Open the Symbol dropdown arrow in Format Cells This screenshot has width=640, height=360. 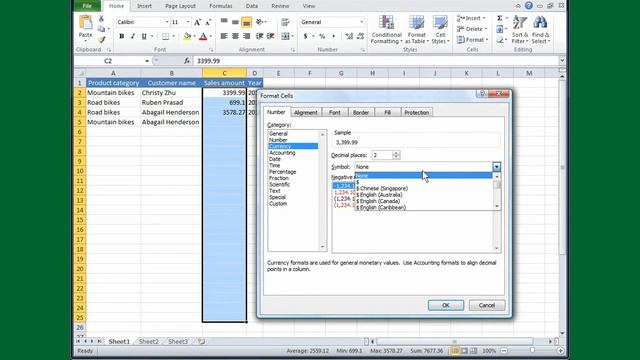tap(496, 167)
